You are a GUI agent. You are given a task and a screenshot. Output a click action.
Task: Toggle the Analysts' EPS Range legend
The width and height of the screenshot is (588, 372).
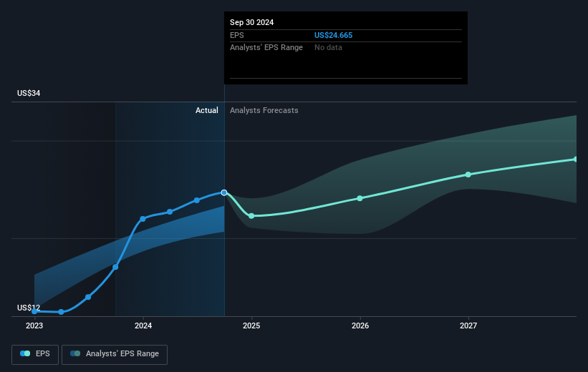coord(115,354)
